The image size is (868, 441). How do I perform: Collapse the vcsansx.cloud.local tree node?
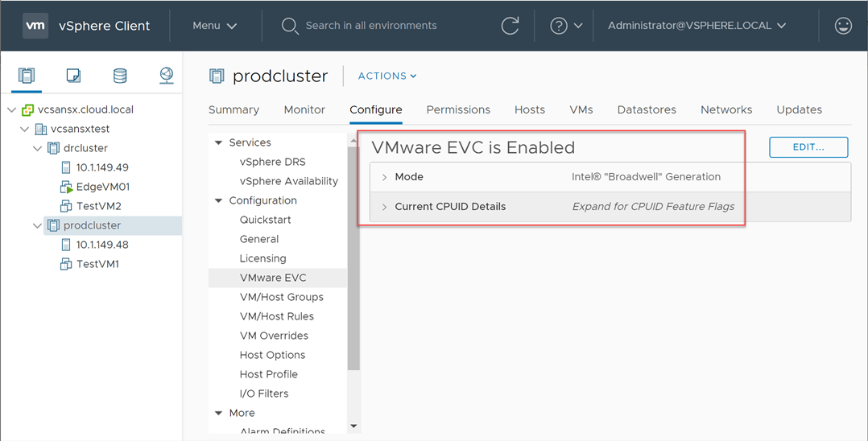[x=11, y=109]
